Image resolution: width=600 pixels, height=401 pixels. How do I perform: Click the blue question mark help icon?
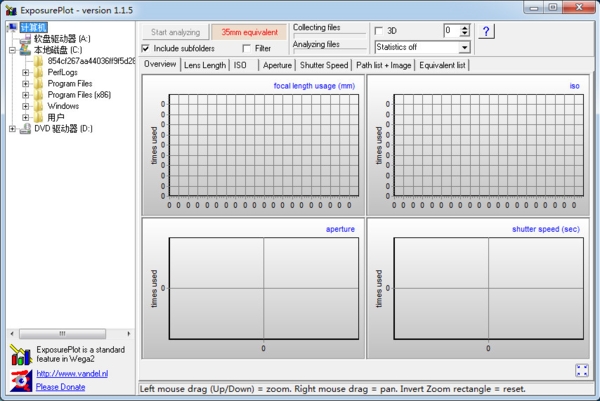click(486, 31)
